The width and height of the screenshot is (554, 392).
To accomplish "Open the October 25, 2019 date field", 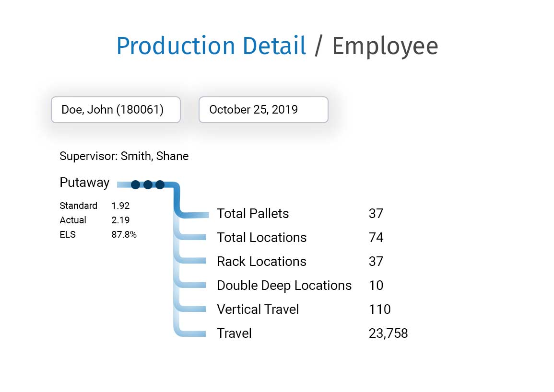I will (x=263, y=110).
